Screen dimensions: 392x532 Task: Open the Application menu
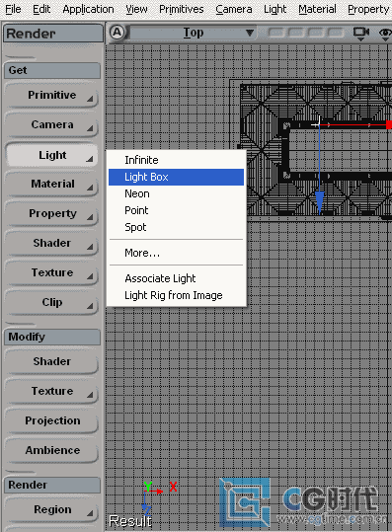coord(88,9)
